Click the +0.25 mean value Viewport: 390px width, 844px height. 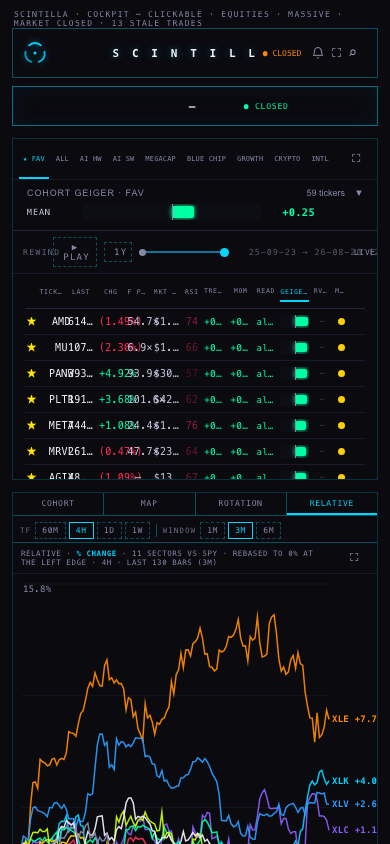[299, 212]
